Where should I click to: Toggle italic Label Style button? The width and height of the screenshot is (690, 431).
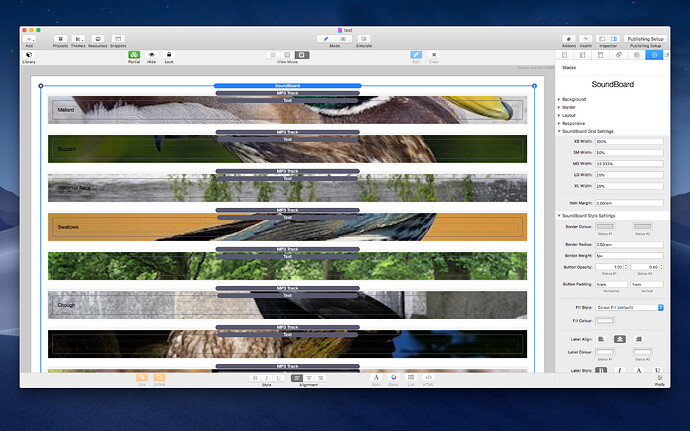[x=620, y=370]
